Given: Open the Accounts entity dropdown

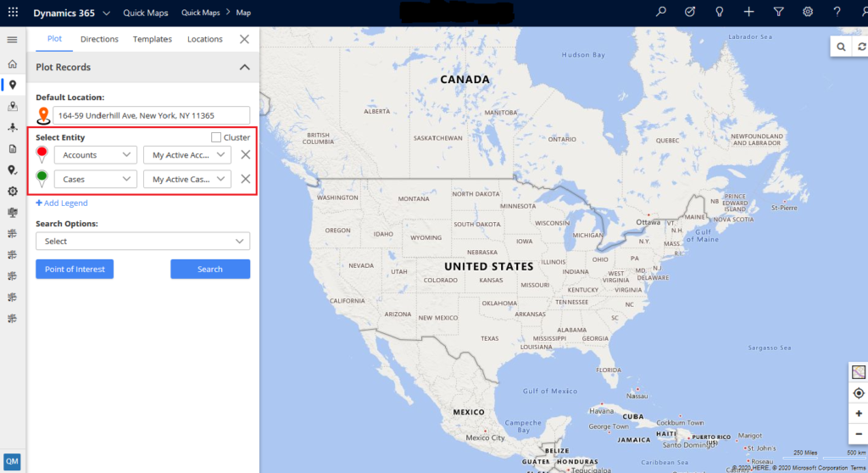Looking at the screenshot, I should [95, 155].
